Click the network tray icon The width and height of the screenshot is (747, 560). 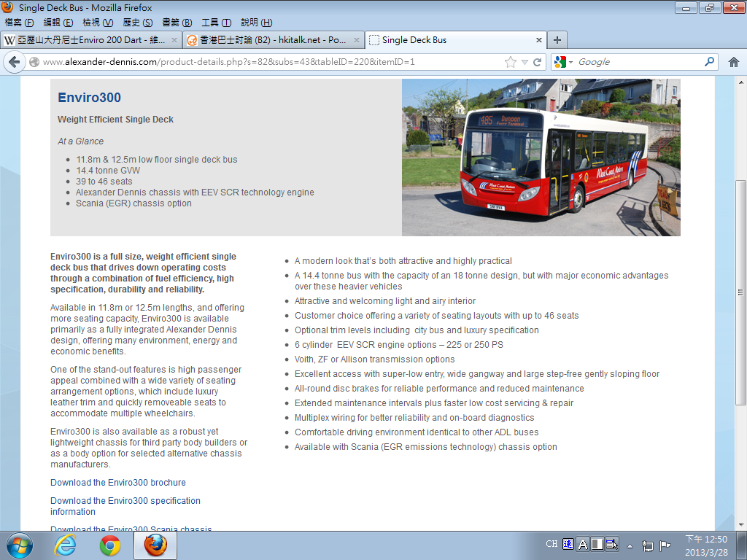647,545
